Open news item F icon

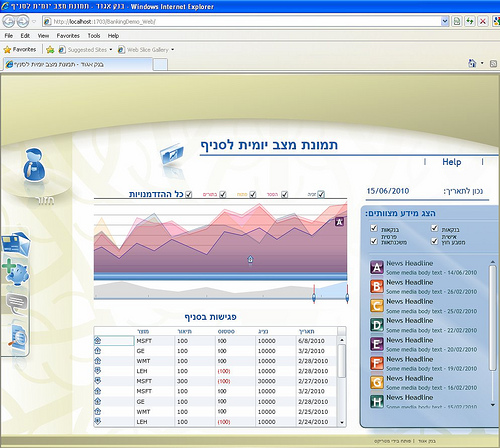click(377, 363)
